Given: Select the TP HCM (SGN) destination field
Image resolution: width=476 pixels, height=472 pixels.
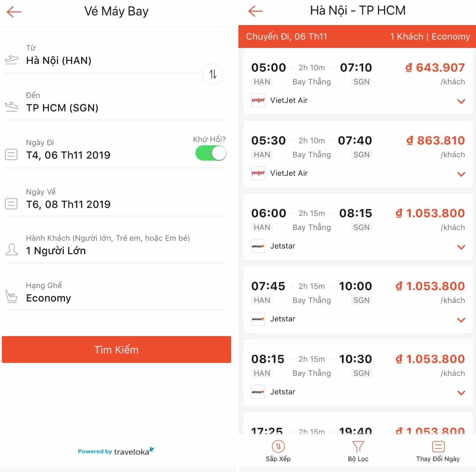Looking at the screenshot, I should 115,103.
